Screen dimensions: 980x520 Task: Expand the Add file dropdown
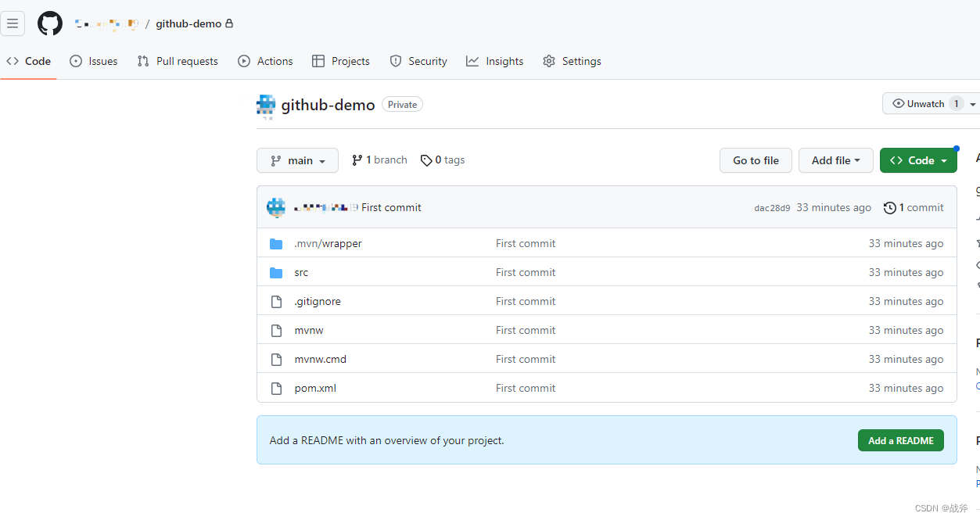coord(835,160)
